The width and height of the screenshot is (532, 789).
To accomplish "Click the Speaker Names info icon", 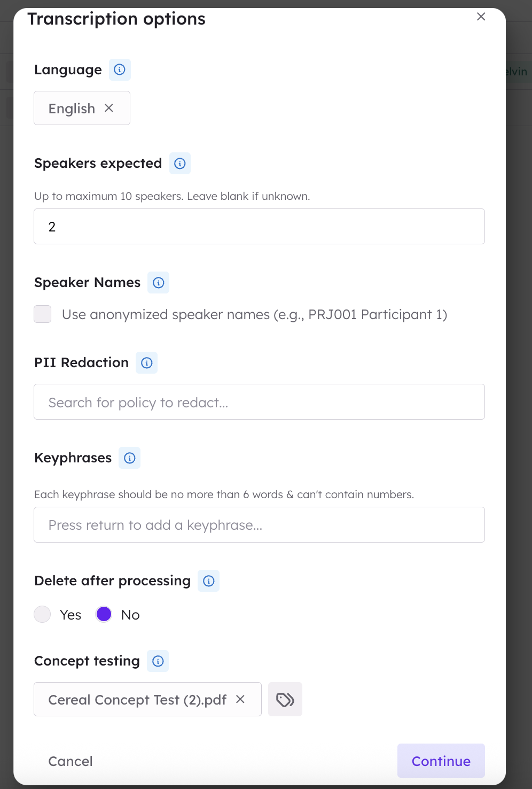I will [x=159, y=283].
